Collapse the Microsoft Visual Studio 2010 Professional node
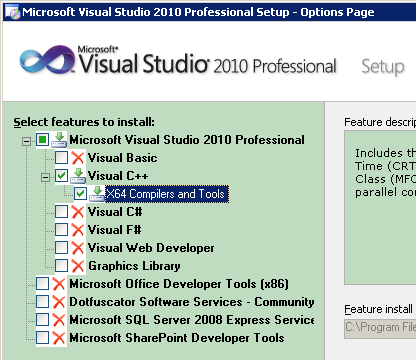 26,142
